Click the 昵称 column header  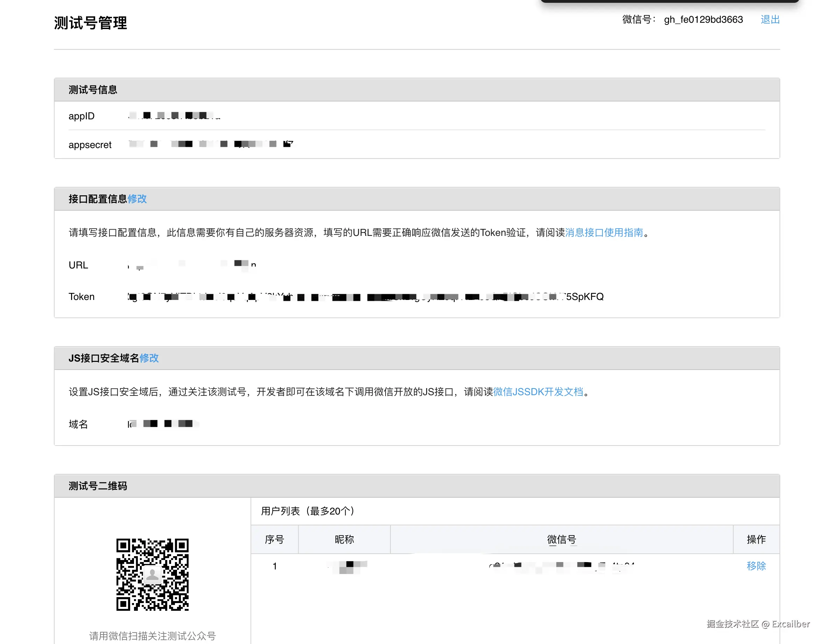(x=344, y=539)
